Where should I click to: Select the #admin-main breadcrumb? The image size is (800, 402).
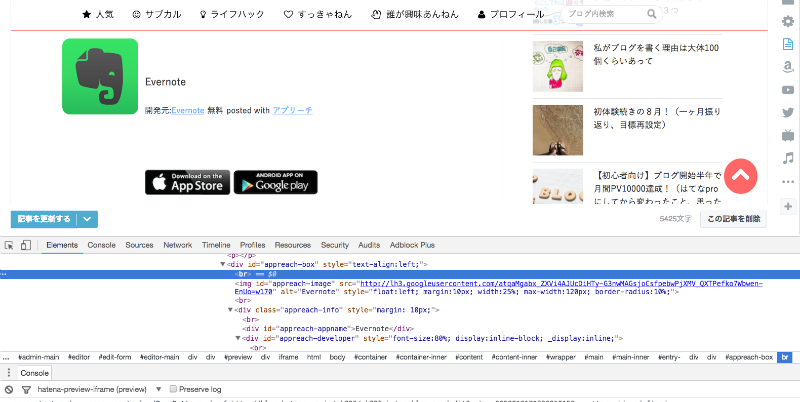pos(39,358)
